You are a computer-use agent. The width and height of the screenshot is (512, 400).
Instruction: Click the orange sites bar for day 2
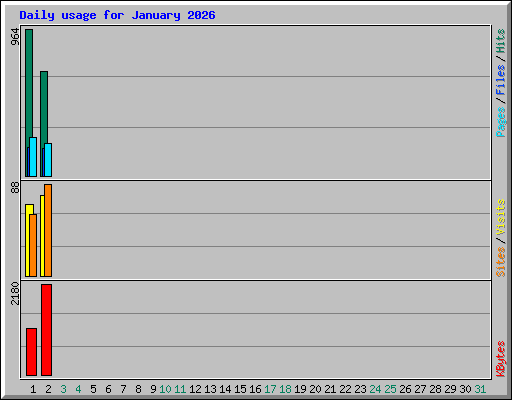(x=48, y=230)
